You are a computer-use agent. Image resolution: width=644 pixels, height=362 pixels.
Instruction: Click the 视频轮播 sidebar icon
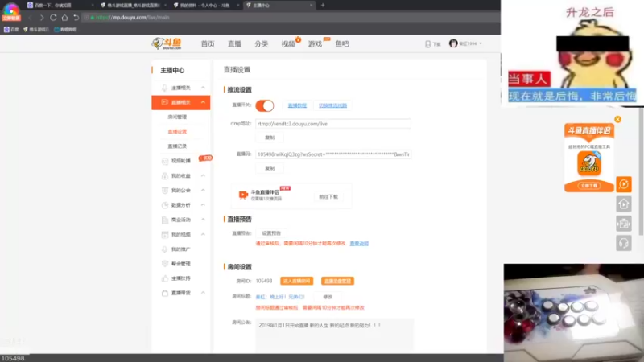[165, 161]
